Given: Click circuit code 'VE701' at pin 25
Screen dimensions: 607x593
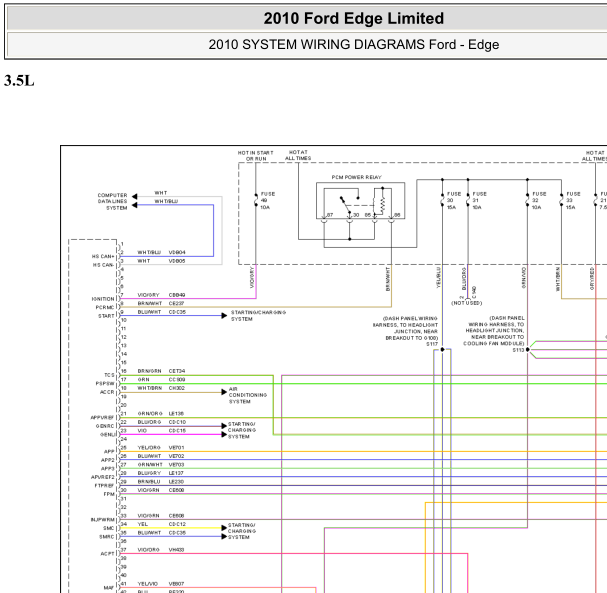Looking at the screenshot, I should (x=177, y=447).
